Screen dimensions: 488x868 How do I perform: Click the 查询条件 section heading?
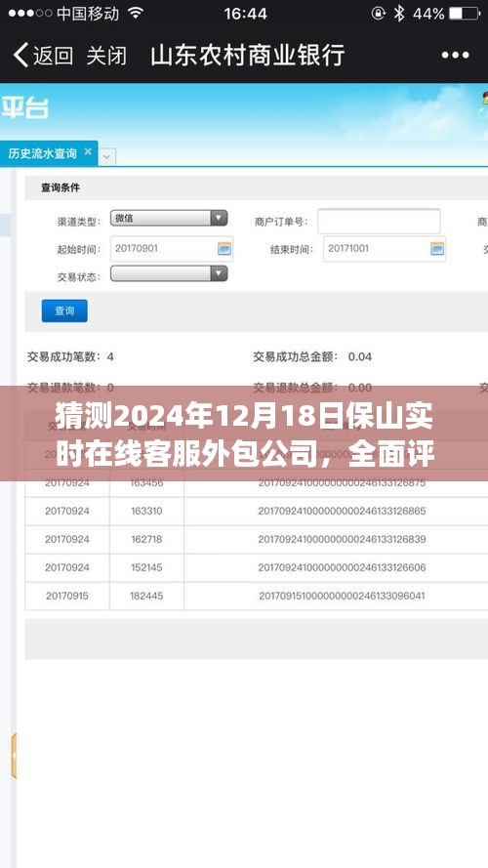(x=61, y=188)
